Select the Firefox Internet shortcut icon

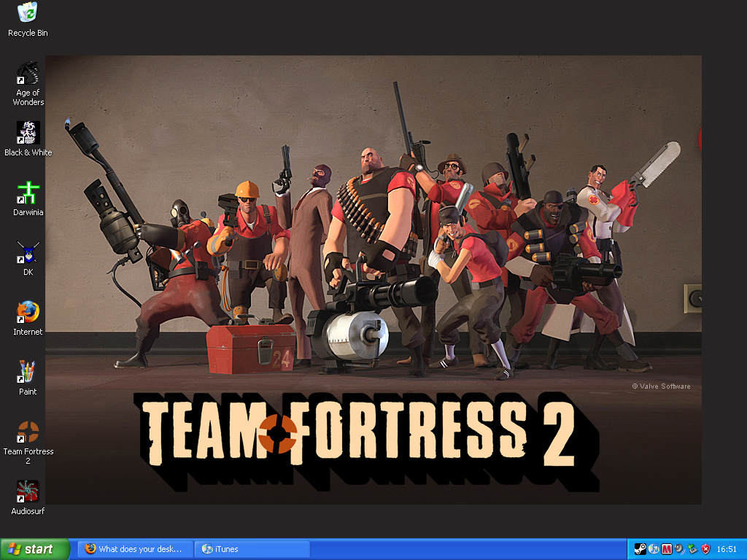[x=28, y=313]
